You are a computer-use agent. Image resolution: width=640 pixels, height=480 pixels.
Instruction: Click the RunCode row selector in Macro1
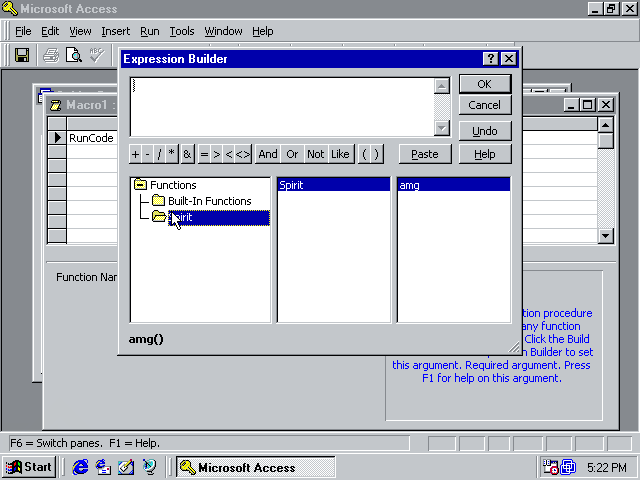(x=57, y=138)
